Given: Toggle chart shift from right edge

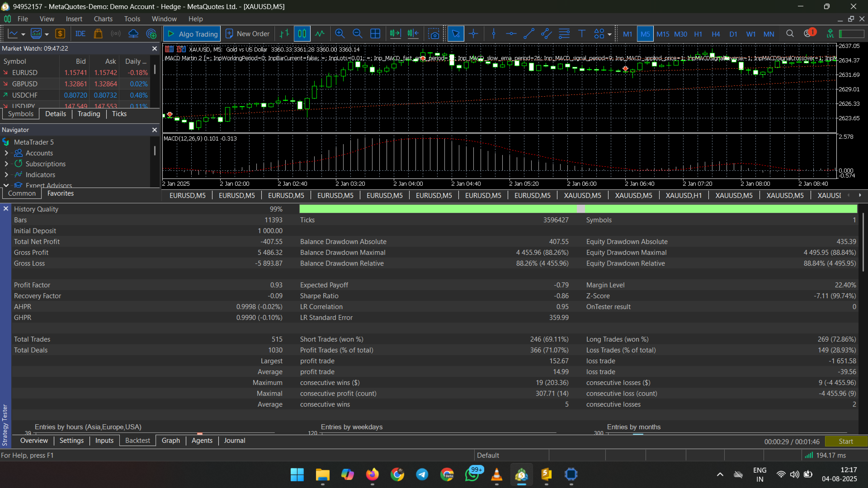Looking at the screenshot, I should click(413, 34).
